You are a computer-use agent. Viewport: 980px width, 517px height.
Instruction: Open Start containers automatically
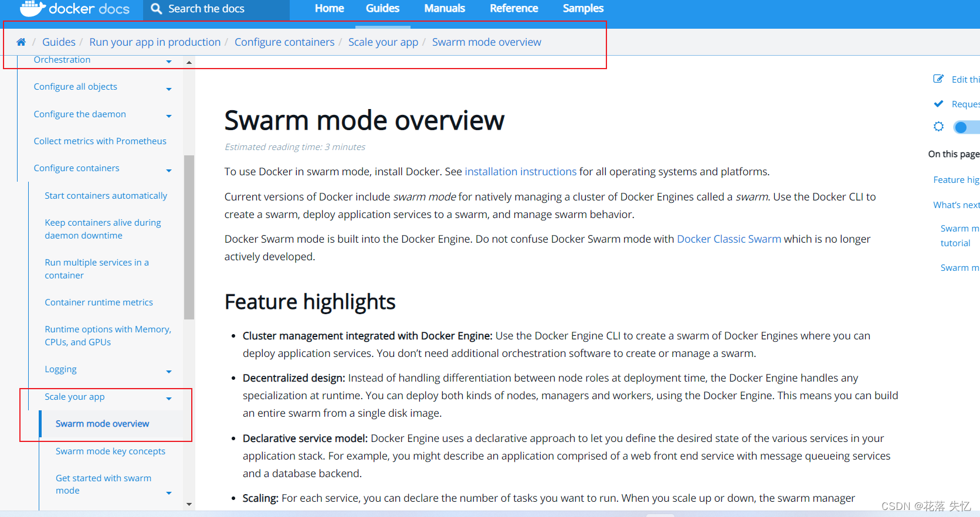pos(106,196)
